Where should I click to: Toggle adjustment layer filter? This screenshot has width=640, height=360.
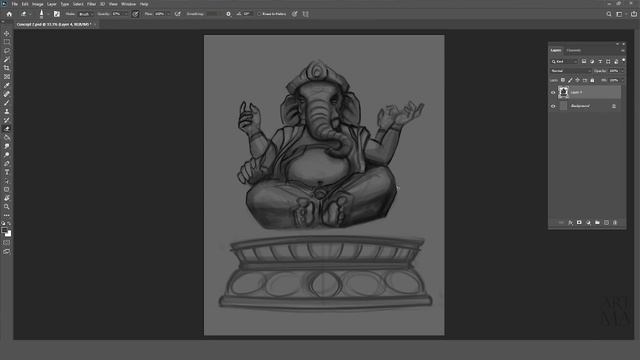[x=592, y=62]
